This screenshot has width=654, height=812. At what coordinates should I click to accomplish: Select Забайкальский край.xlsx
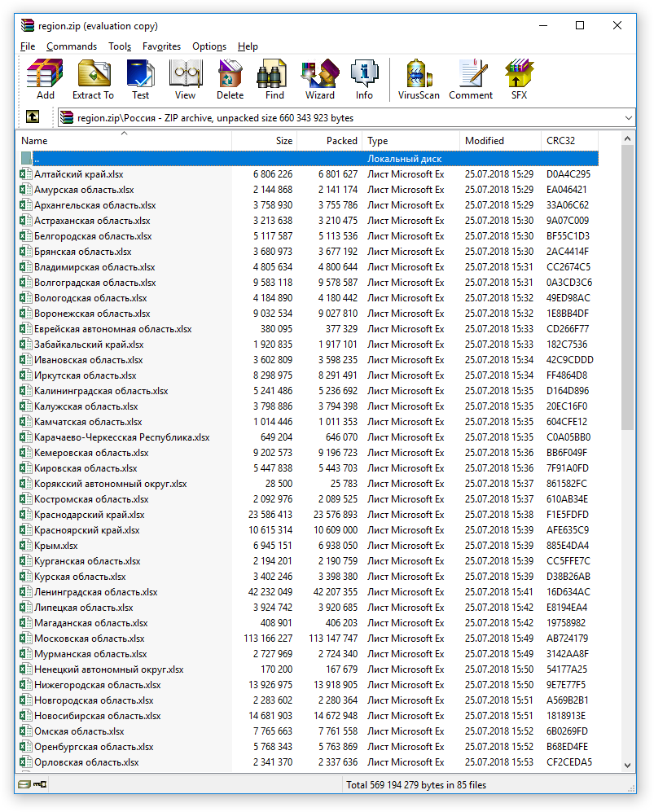point(308,345)
